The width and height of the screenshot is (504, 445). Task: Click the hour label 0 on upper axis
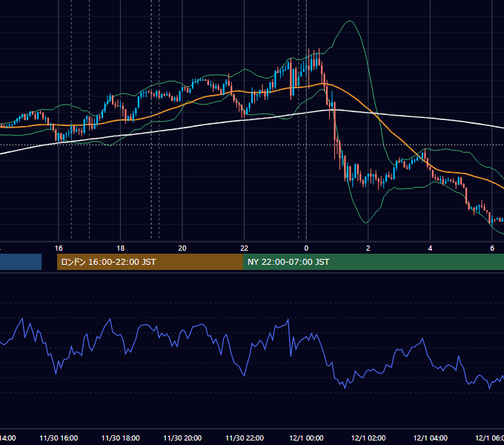tap(306, 248)
